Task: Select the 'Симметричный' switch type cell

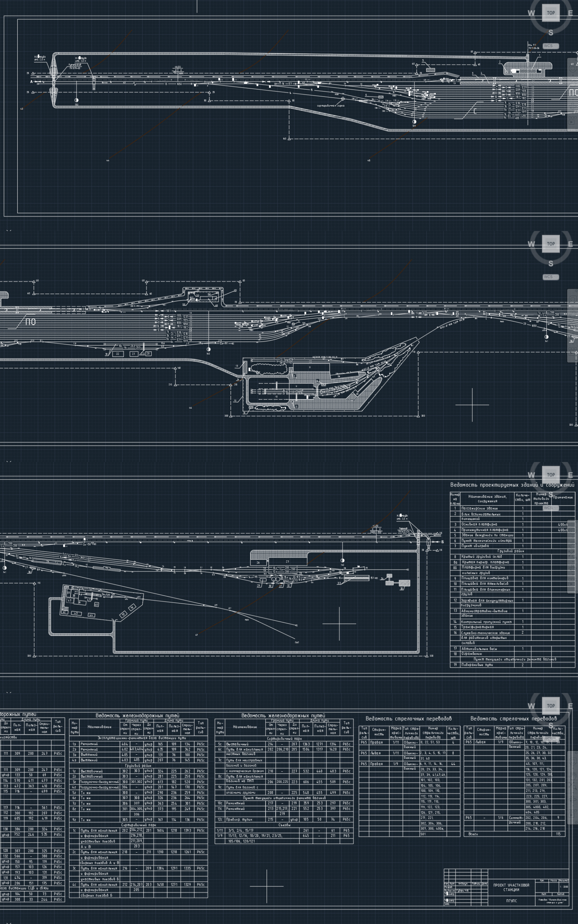Action: [x=517, y=820]
